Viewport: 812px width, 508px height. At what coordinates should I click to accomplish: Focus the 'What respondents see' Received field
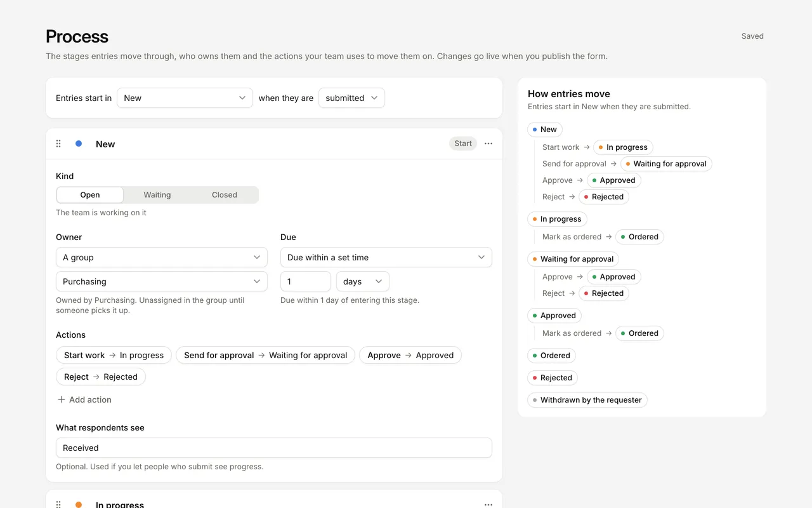click(274, 448)
